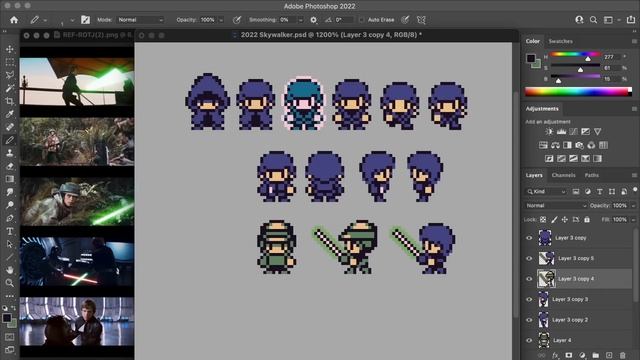This screenshot has width=640, height=360.
Task: Open layer filter Kind dropdown
Action: [x=546, y=191]
